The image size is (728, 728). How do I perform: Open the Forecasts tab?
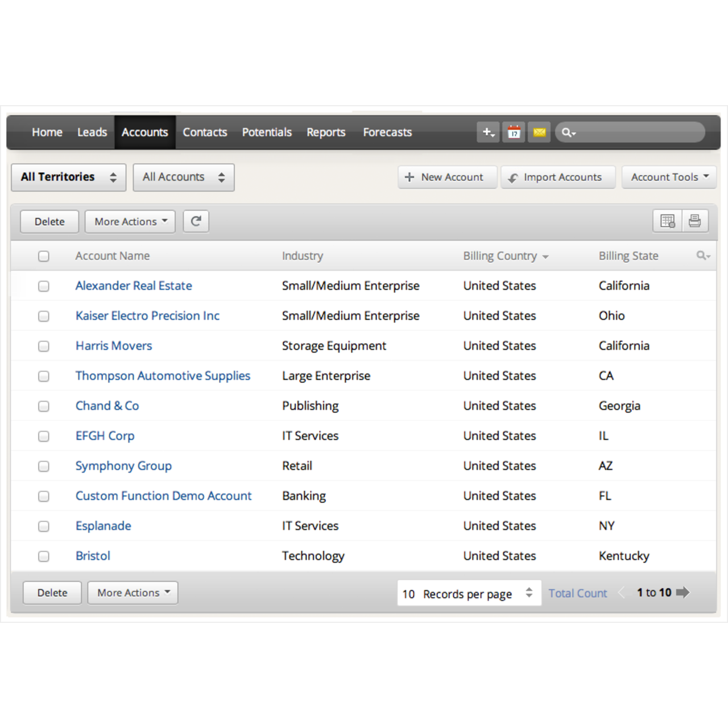pos(387,133)
